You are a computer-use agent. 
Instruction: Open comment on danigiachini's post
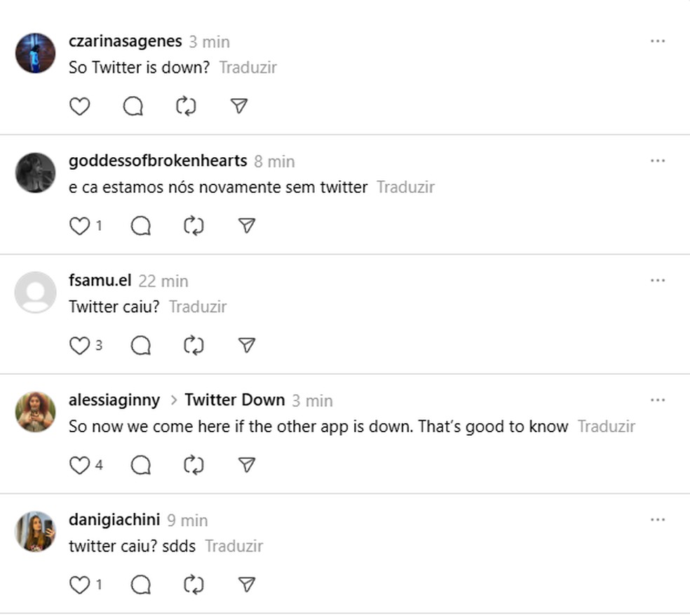(x=141, y=584)
